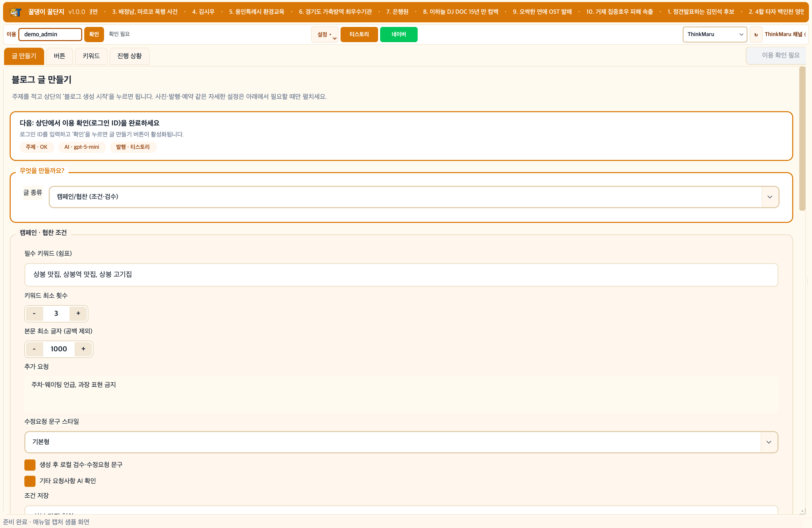Toggle 생성 후 로컬 검수·수정요청 문구 checkbox

(30, 465)
